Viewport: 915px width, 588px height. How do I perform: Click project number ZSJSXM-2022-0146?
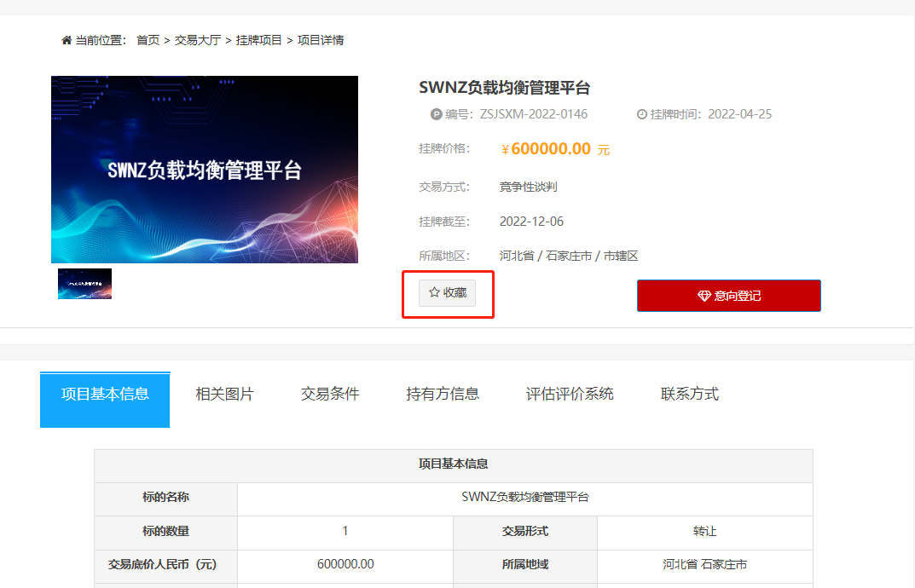tap(533, 114)
